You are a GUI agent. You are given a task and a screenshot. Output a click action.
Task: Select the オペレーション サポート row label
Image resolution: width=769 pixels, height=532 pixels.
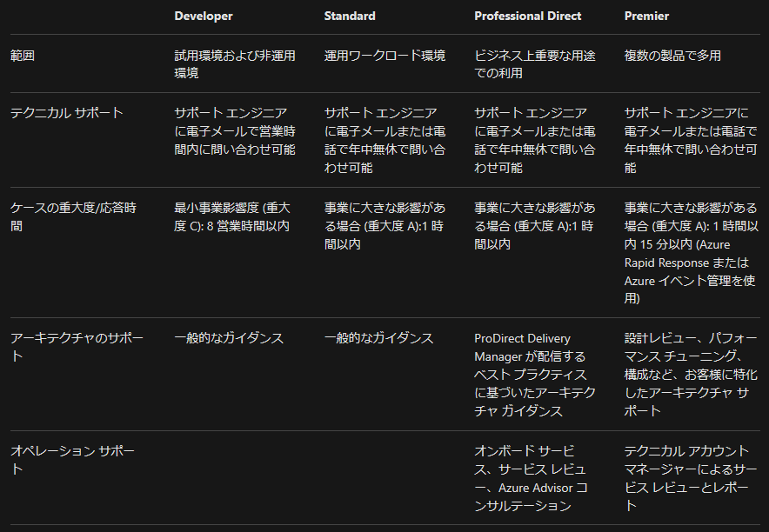coord(72,460)
